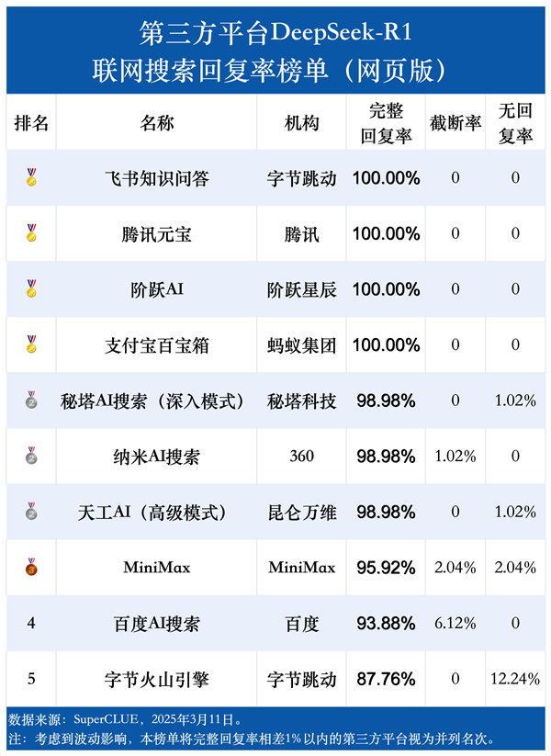Click the 排名 column header
The image size is (551, 756).
click(31, 123)
